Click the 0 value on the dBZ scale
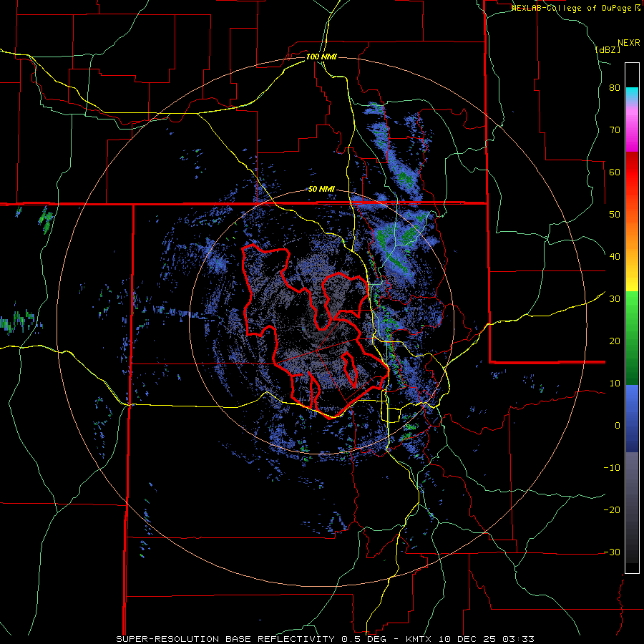Viewport: 644px width, 644px height. pyautogui.click(x=618, y=426)
